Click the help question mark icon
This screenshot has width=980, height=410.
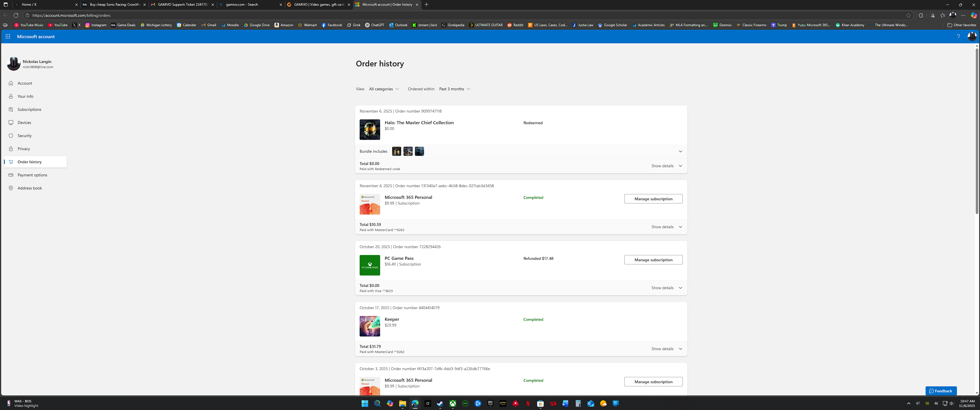(958, 36)
